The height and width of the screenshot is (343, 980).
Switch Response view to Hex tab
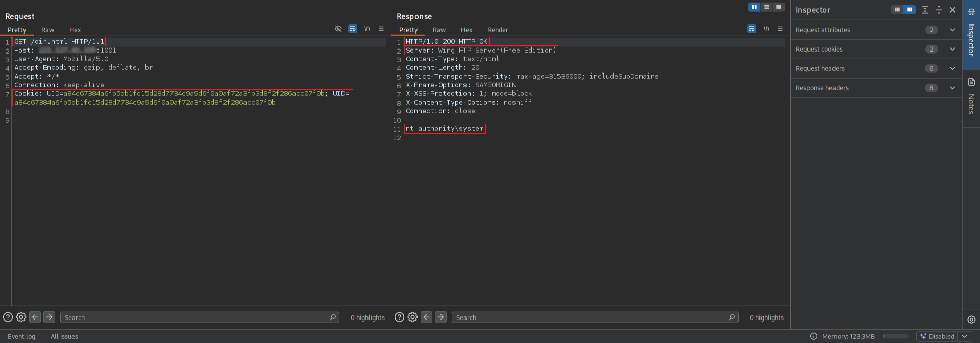(x=467, y=30)
